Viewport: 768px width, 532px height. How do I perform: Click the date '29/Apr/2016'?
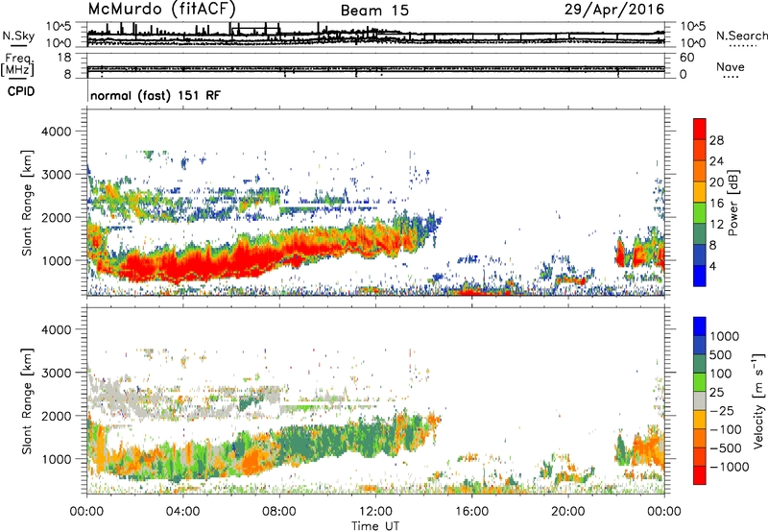[x=614, y=10]
